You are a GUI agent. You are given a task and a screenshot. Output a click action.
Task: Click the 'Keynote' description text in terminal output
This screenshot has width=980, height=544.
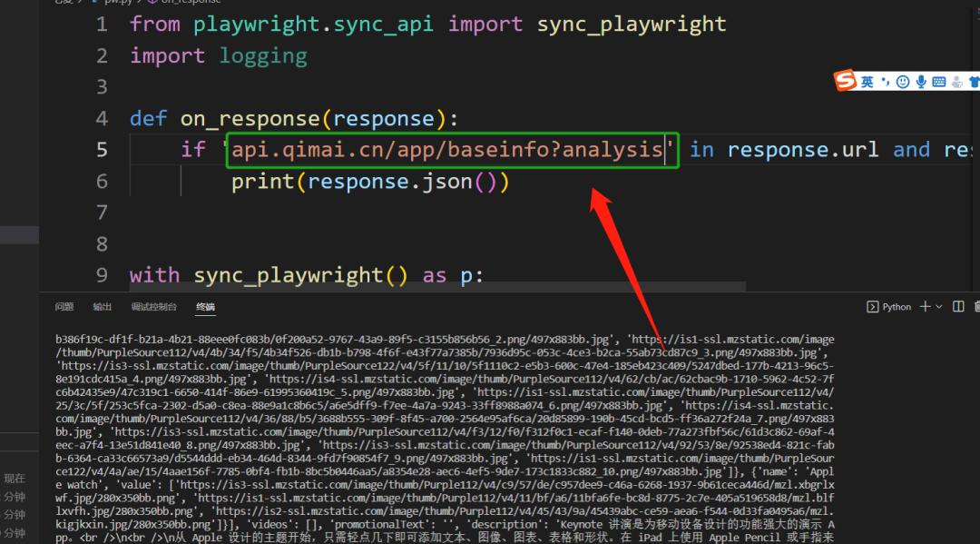582,525
